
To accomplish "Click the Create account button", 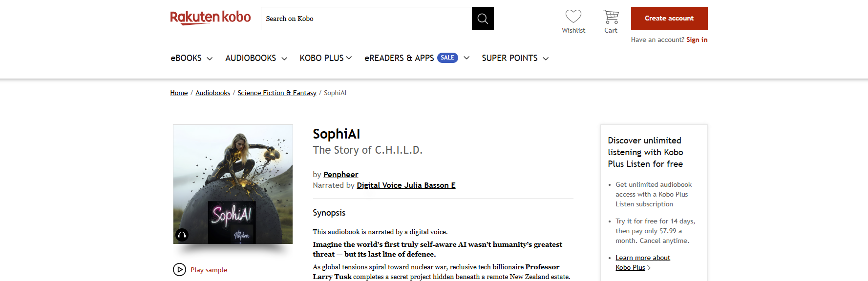I will coord(669,18).
